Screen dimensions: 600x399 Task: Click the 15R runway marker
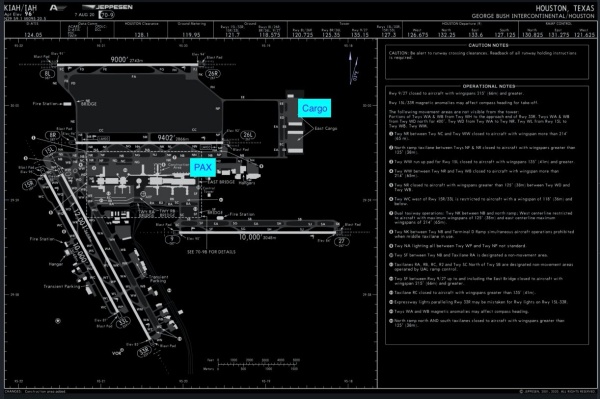[29, 185]
